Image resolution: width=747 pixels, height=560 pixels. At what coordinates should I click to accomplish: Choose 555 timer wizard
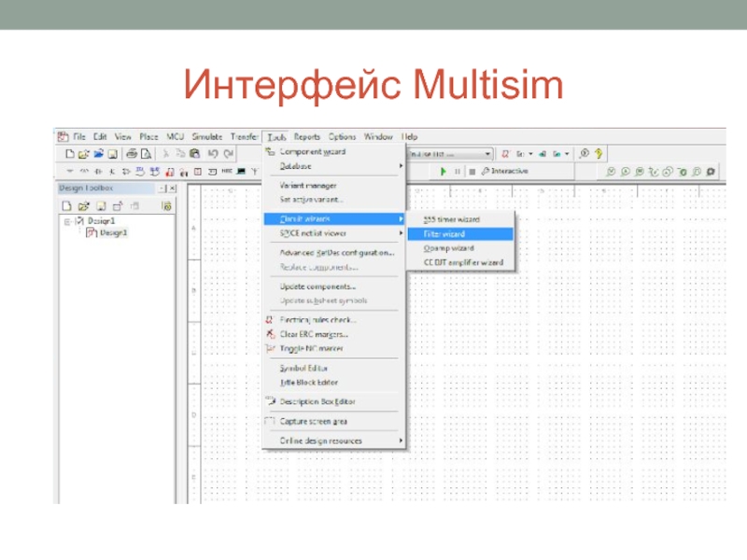click(x=451, y=219)
